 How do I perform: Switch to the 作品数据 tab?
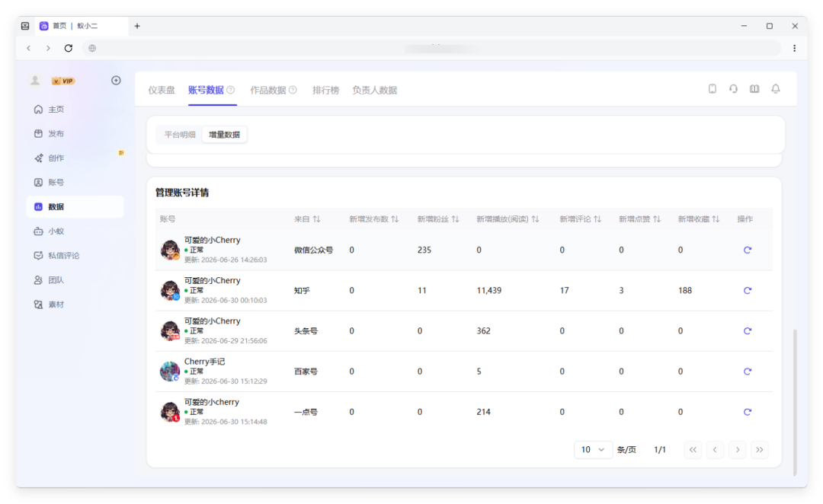267,90
